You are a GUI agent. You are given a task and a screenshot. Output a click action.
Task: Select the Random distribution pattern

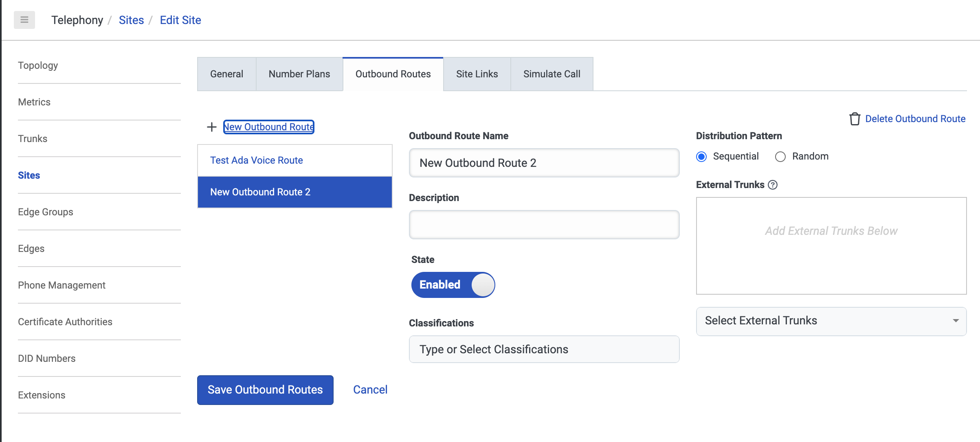coord(780,157)
